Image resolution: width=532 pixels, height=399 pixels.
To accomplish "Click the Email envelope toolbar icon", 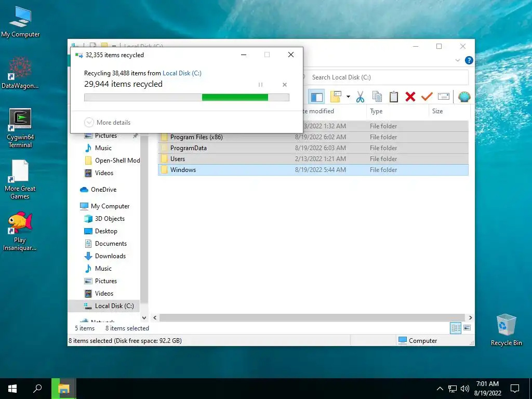I will tap(444, 97).
